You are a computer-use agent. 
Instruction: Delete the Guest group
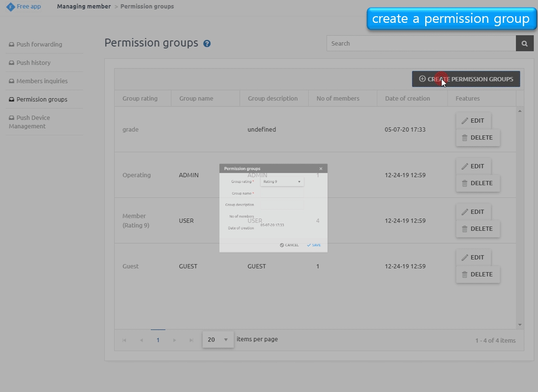(478, 274)
